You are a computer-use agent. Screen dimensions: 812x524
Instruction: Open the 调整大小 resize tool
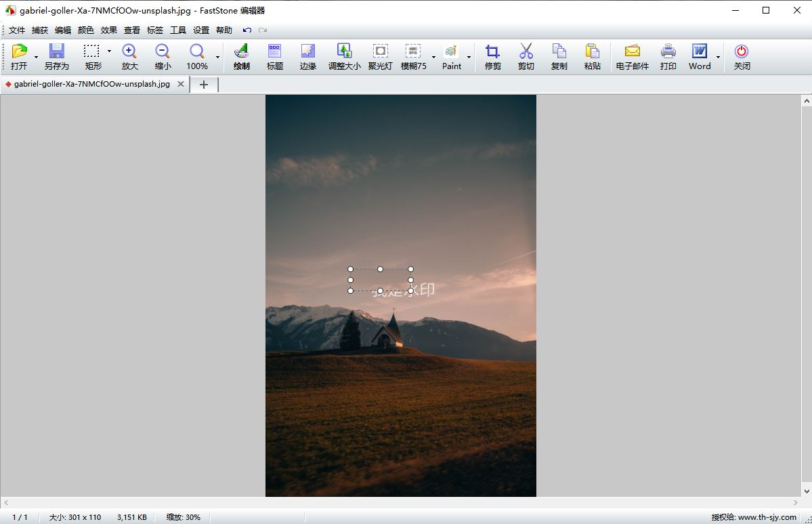tap(344, 57)
